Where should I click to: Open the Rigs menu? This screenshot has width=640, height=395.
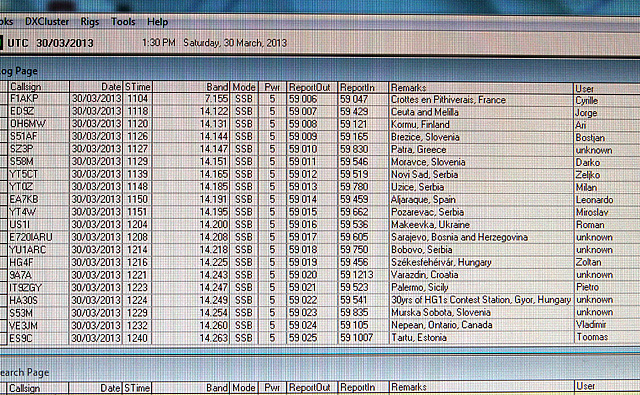(90, 22)
